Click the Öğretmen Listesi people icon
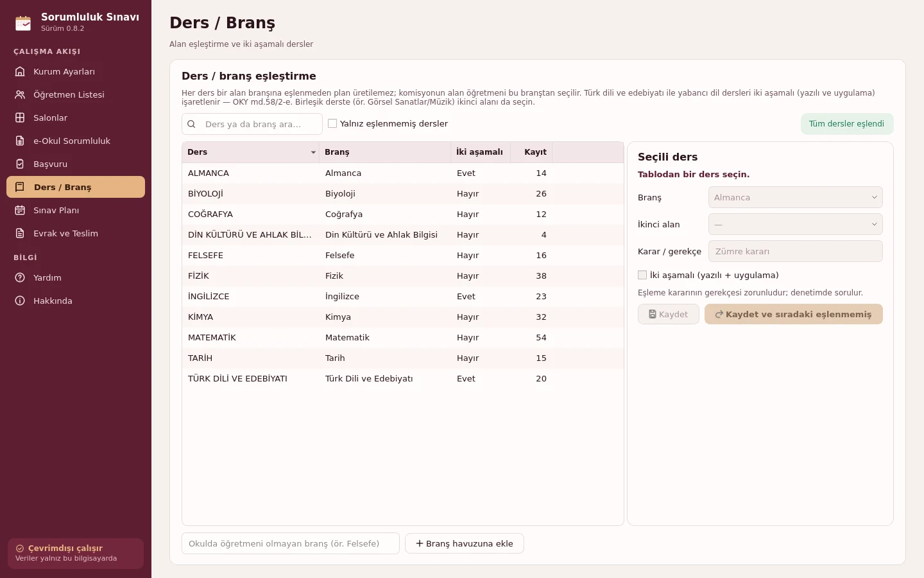The image size is (924, 578). point(20,94)
